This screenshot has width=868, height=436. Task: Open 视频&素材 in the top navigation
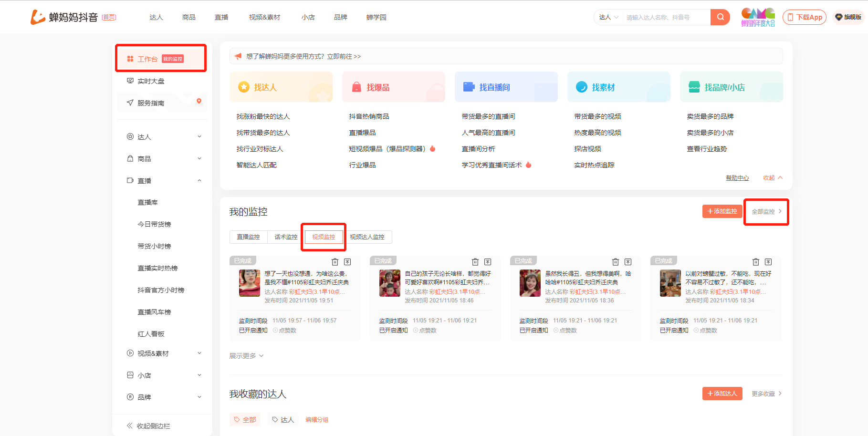264,17
